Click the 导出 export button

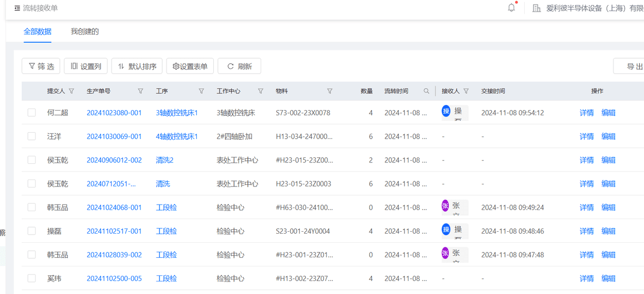coord(629,66)
